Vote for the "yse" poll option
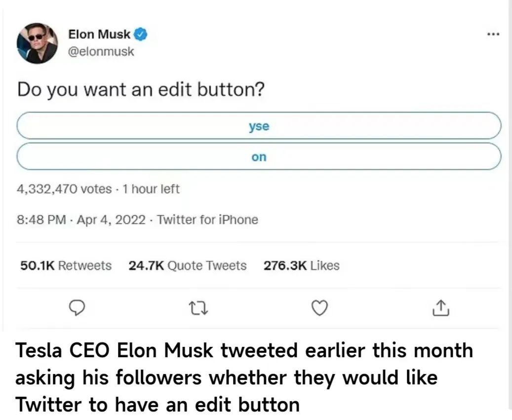The width and height of the screenshot is (512, 420). tap(259, 126)
